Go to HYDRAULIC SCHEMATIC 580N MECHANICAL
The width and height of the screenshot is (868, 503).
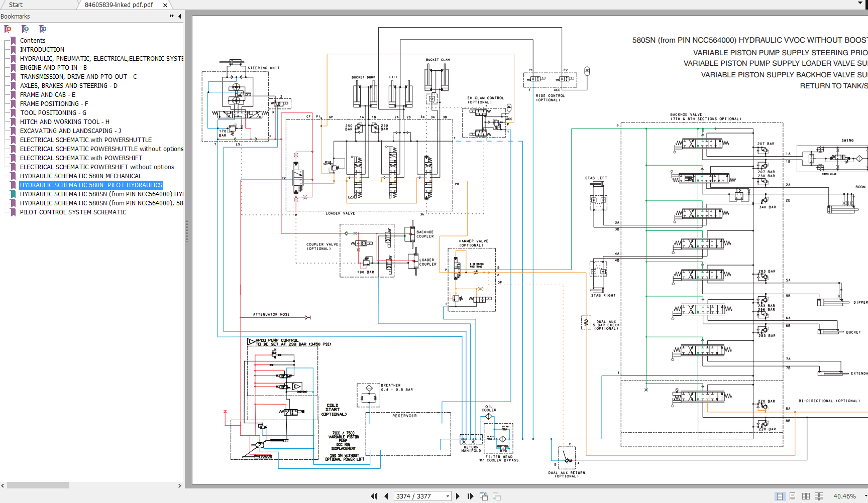click(81, 176)
